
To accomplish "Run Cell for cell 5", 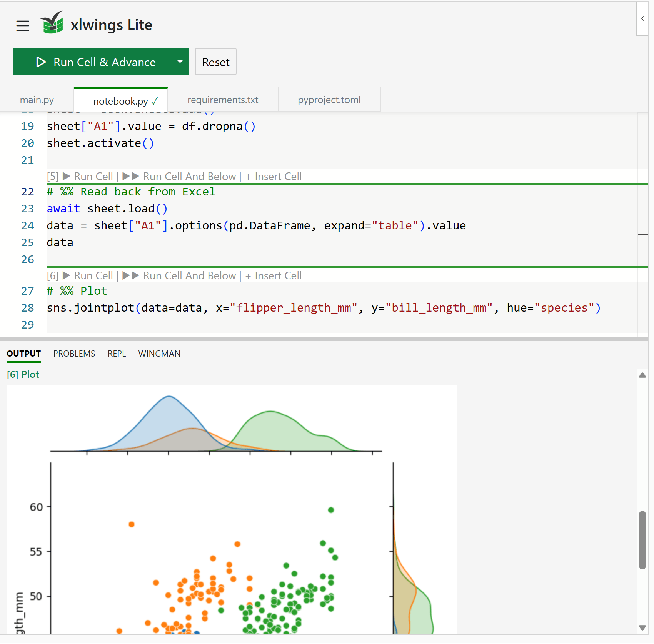I will tap(88, 177).
